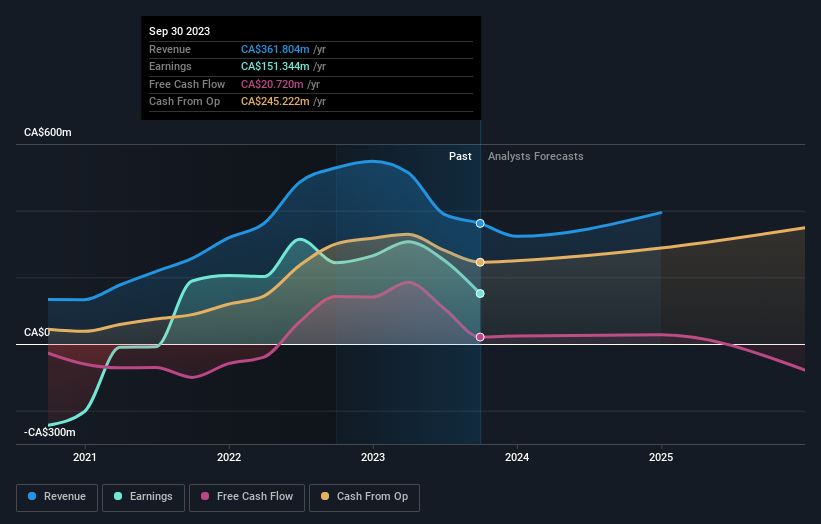Select the blue Revenue data point marker
This screenshot has width=821, height=524.
(480, 224)
